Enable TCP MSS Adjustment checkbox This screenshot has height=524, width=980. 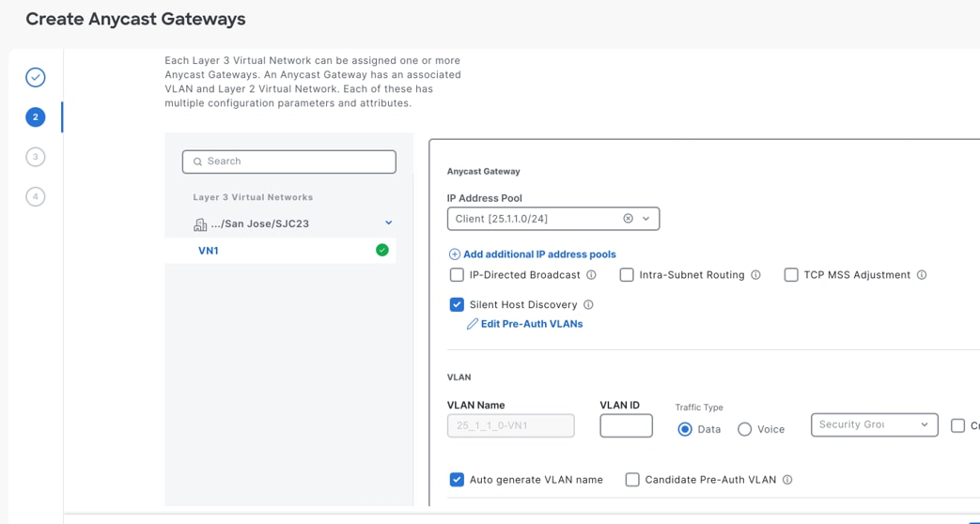tap(791, 275)
